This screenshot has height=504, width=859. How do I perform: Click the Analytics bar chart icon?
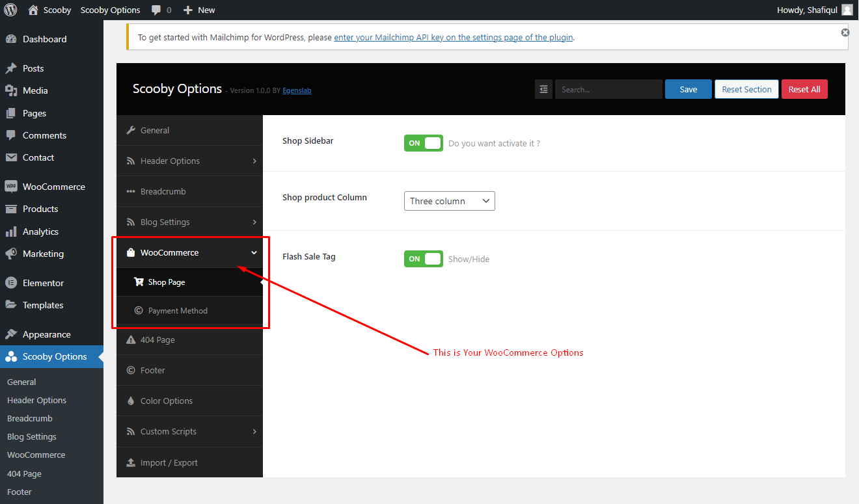[x=11, y=232]
